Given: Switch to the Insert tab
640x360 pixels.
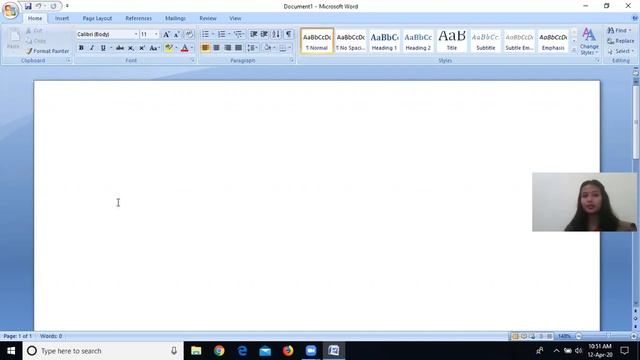Looking at the screenshot, I should (62, 18).
